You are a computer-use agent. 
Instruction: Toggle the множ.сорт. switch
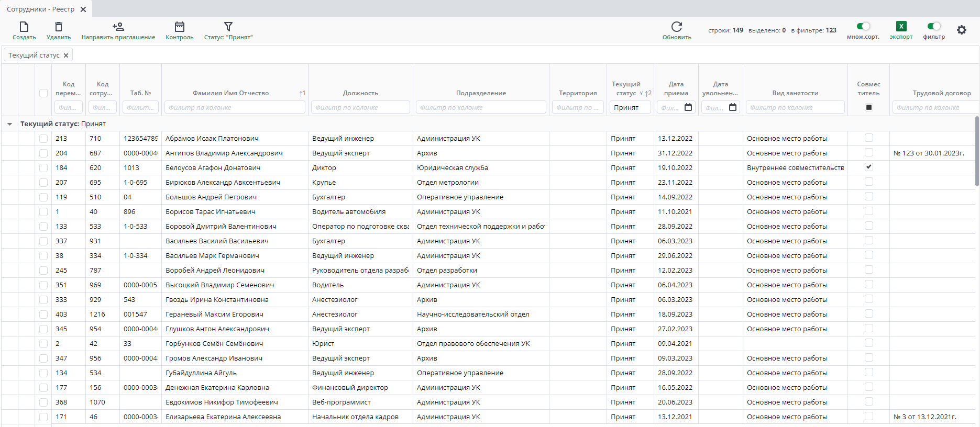(863, 26)
